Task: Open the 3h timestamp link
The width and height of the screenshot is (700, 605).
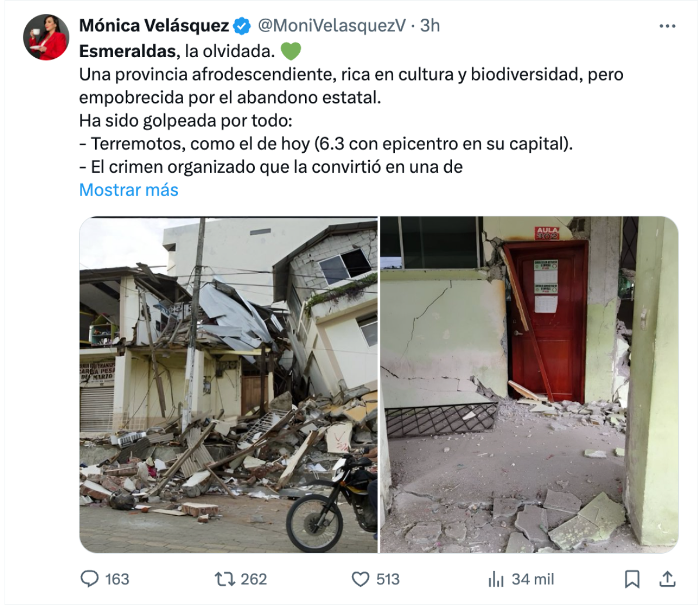Action: [x=430, y=26]
